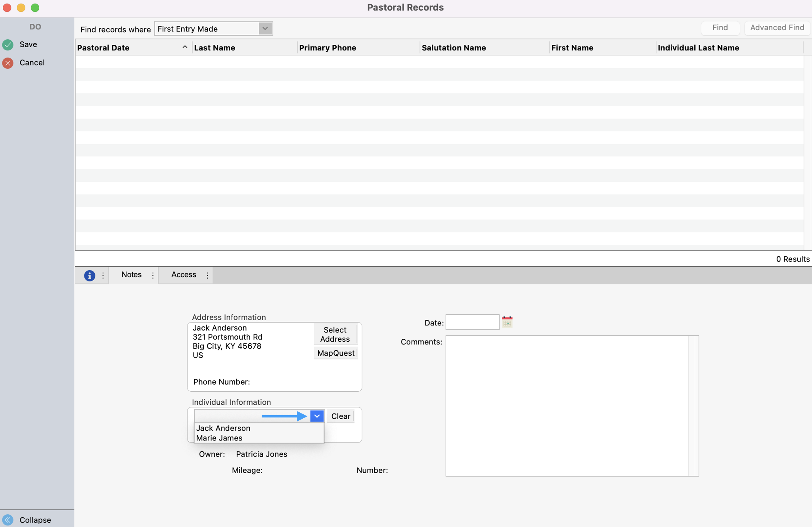Open the 'First Entry Made' dropdown
The image size is (812, 527).
(x=264, y=28)
